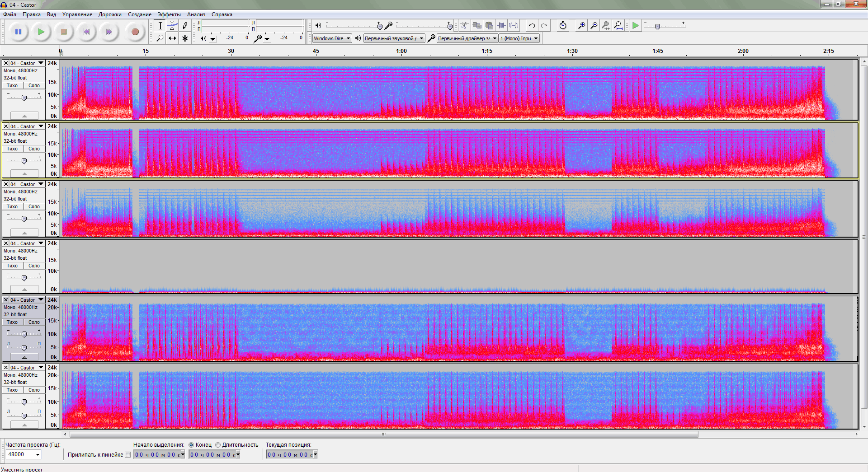The image size is (868, 472).
Task: Select the 'Конец' radio button
Action: pos(191,445)
